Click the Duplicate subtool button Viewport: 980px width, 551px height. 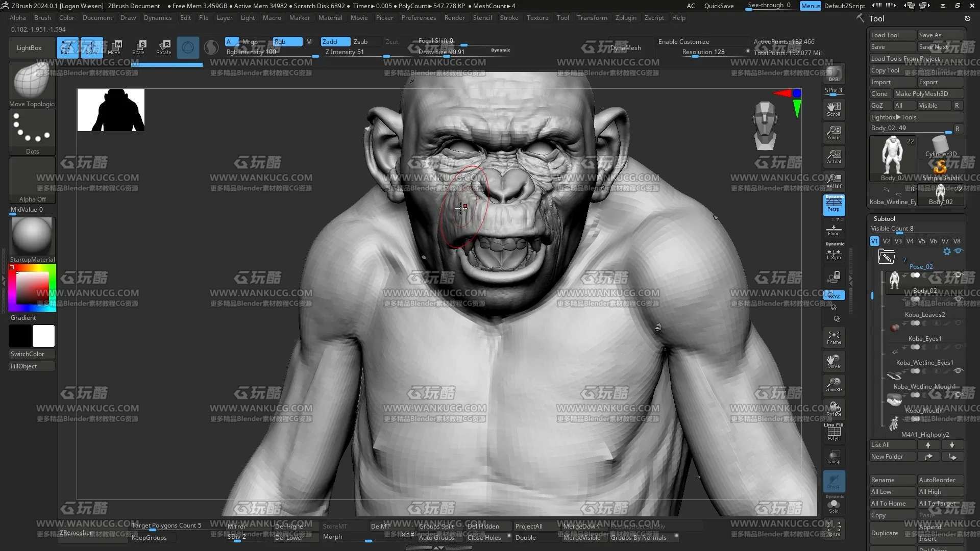(x=892, y=533)
